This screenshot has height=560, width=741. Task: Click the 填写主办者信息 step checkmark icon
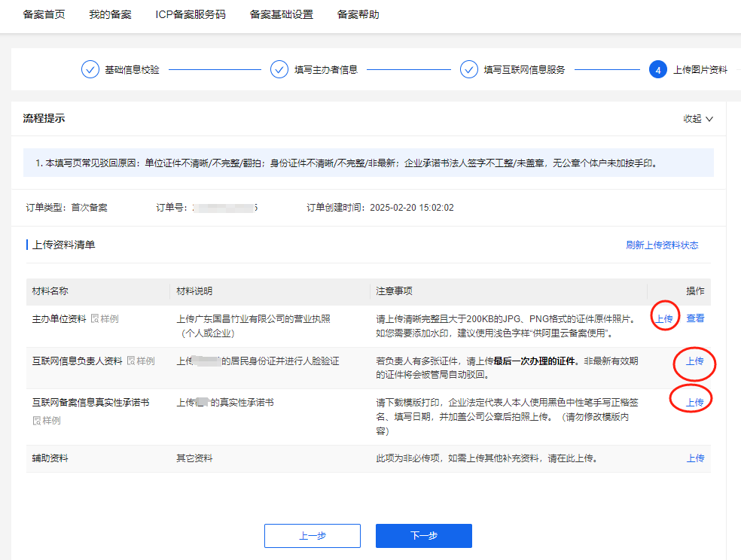pos(279,70)
